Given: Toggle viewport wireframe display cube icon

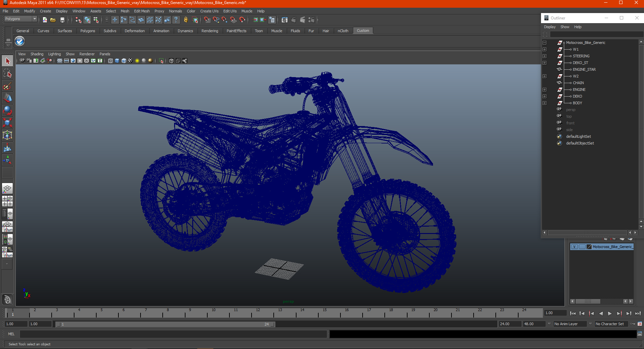Looking at the screenshot, I should (110, 61).
